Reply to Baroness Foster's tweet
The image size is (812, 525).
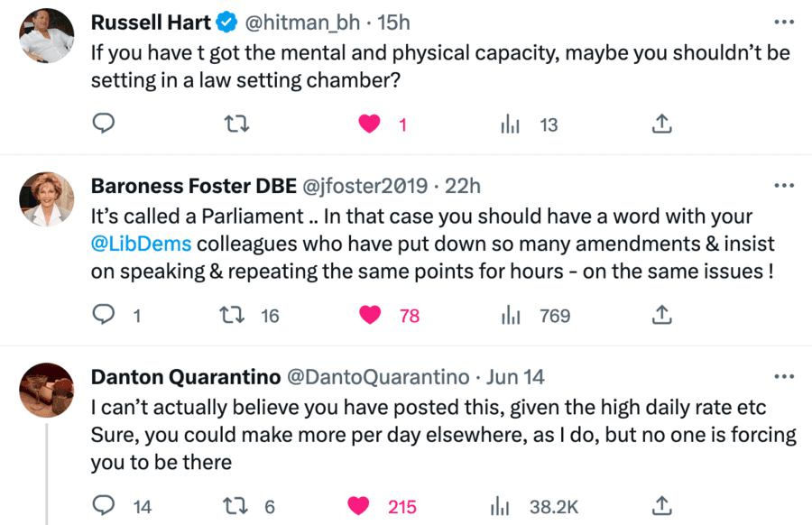coord(105,315)
